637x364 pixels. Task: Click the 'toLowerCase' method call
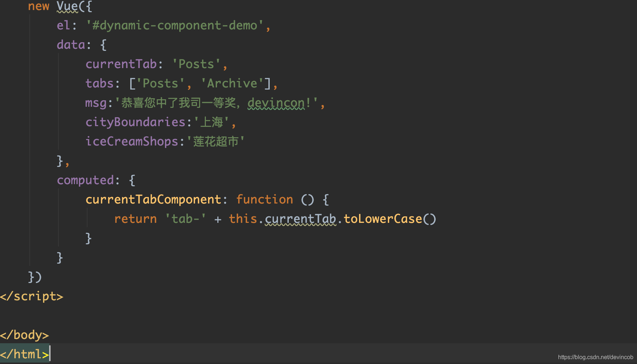(x=383, y=219)
